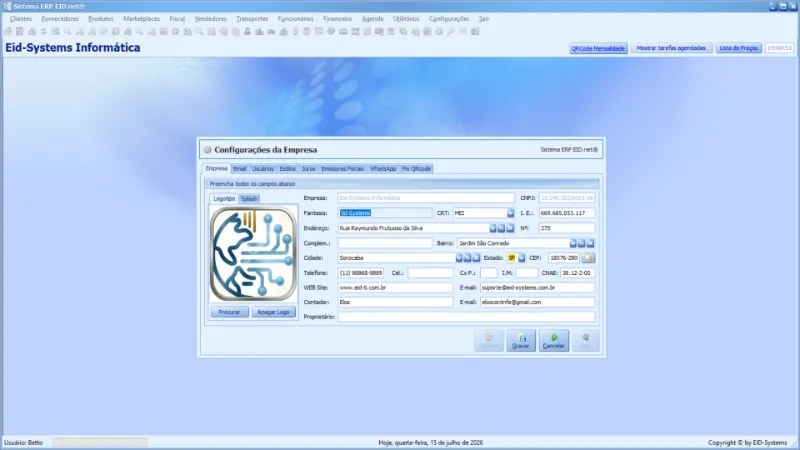Screen dimensions: 800x450
Task: Click the Proprietário input field
Action: pos(466,317)
